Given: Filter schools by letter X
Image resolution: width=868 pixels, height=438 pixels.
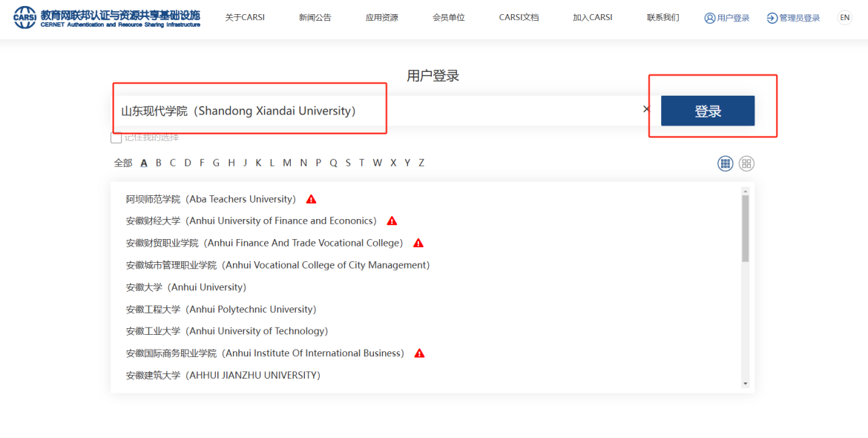Looking at the screenshot, I should [393, 163].
